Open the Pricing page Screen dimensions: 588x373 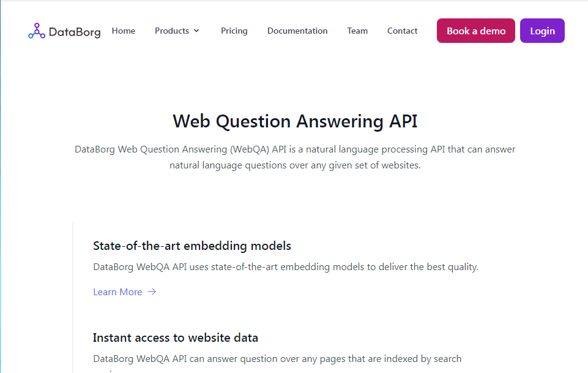(234, 31)
